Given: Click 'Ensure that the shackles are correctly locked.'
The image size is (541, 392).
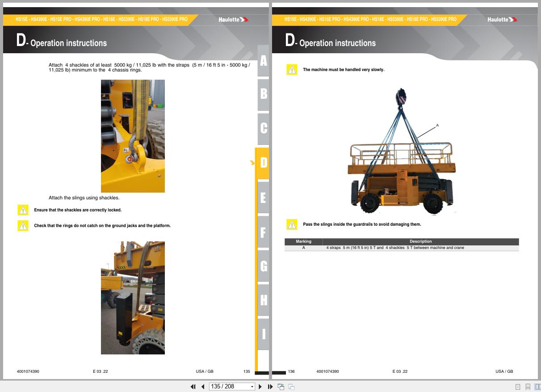Looking at the screenshot, I should pos(78,210).
